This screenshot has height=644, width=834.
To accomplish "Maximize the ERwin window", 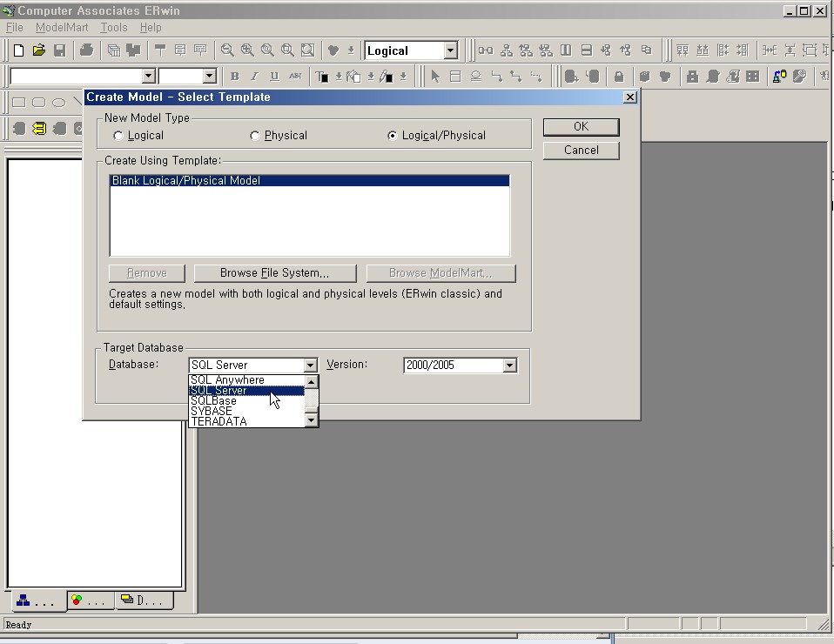I will click(x=804, y=10).
